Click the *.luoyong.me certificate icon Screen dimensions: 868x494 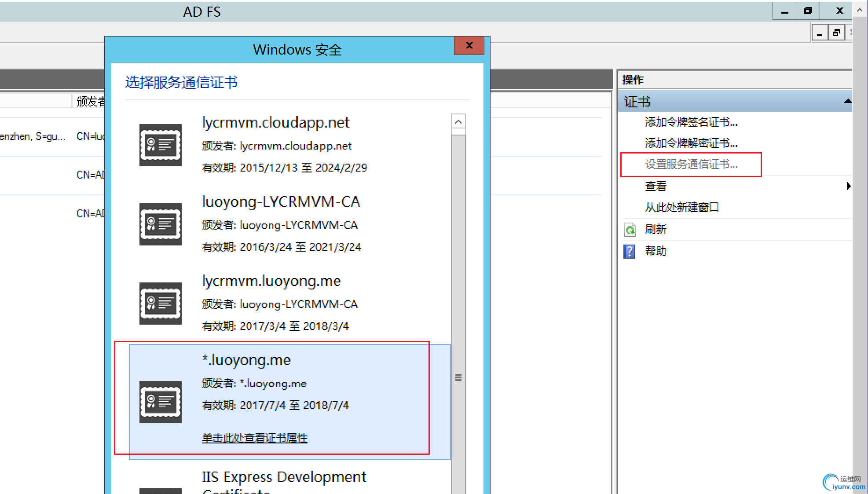tap(160, 402)
